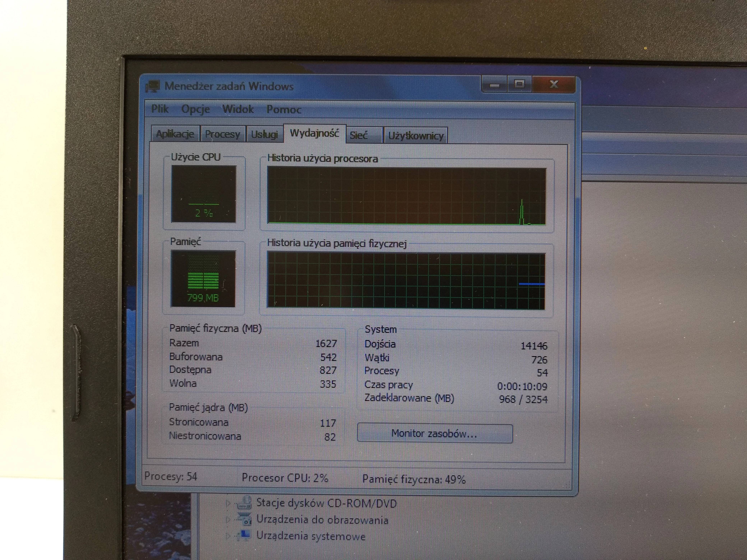Click the Task Manager title bar icon
This screenshot has width=747, height=560.
[x=152, y=86]
